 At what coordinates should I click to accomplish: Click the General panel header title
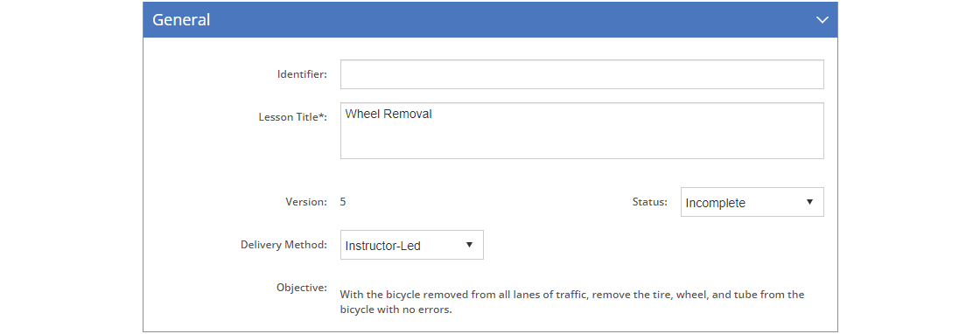(181, 20)
